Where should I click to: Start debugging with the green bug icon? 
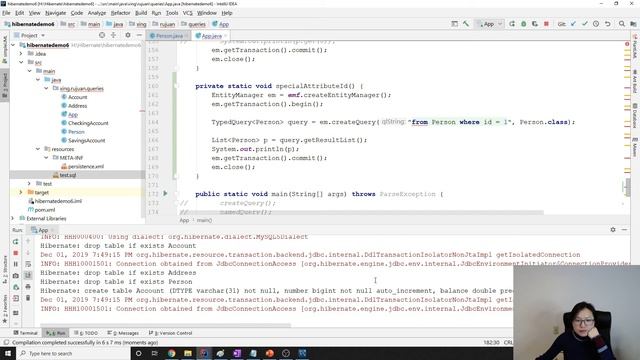523,24
